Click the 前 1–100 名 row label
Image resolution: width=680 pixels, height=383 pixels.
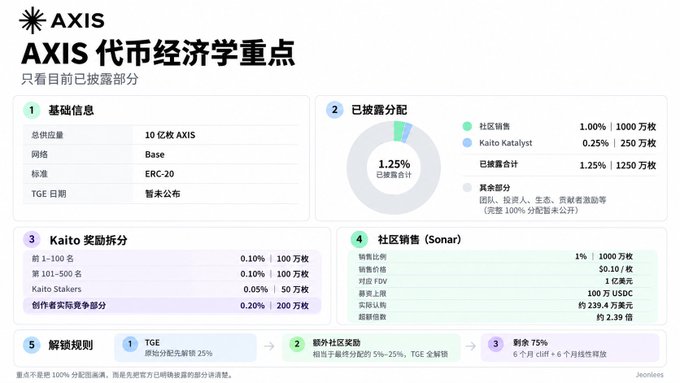(52, 259)
